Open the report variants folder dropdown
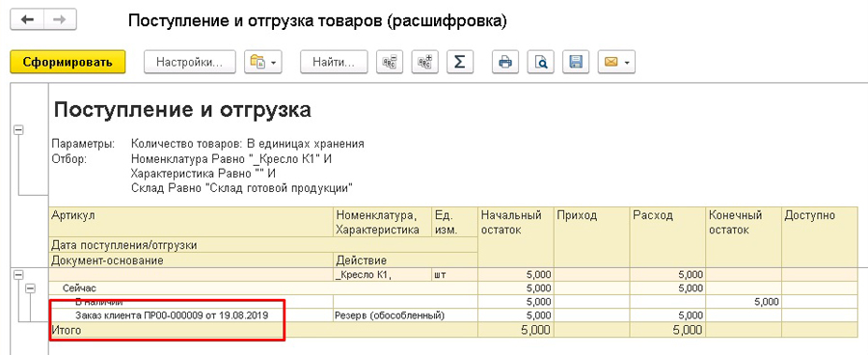 click(263, 62)
